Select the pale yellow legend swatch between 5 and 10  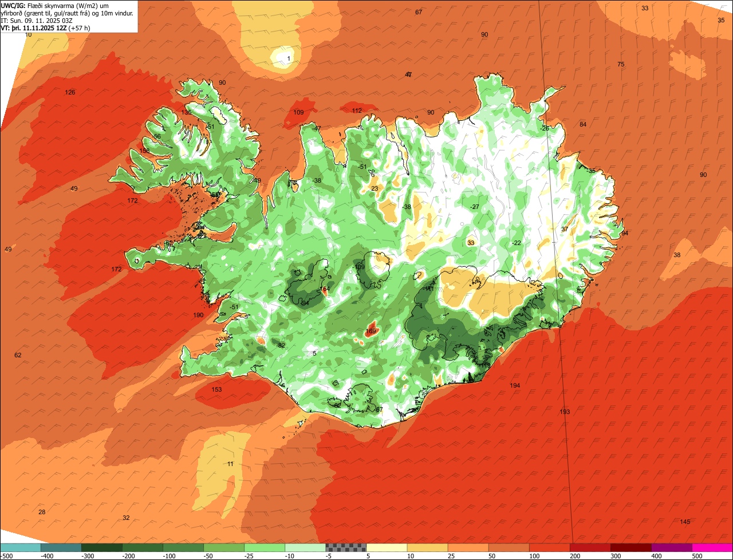click(387, 547)
